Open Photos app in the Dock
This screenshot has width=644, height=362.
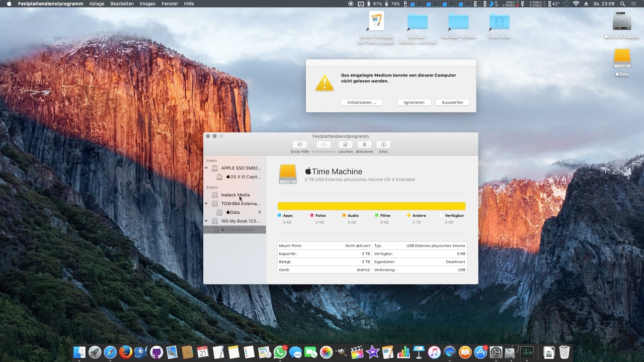pyautogui.click(x=326, y=352)
